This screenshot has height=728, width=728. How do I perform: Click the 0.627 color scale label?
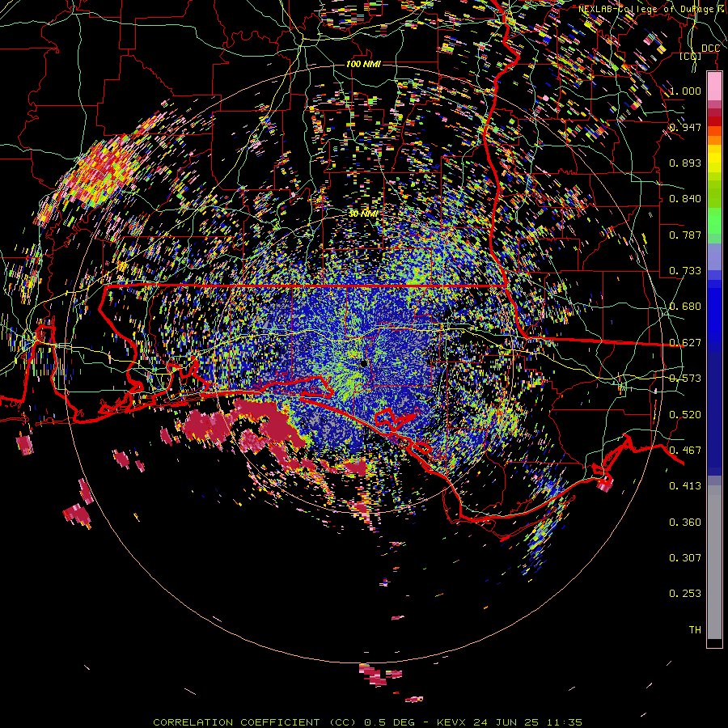tap(685, 343)
